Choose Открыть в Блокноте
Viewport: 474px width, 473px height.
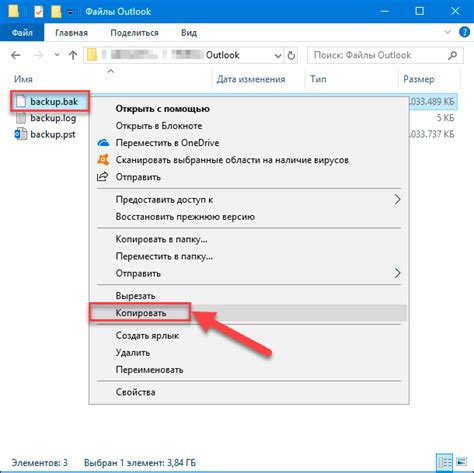point(249,126)
